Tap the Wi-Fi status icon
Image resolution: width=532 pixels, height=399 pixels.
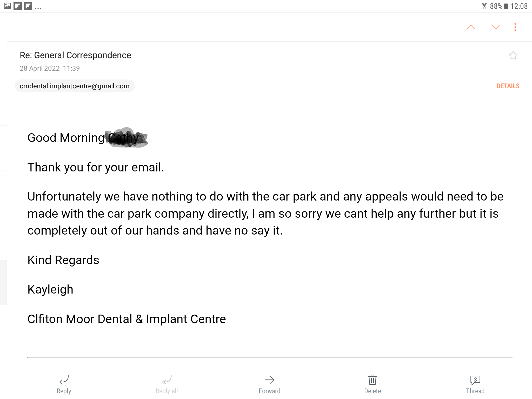[484, 6]
